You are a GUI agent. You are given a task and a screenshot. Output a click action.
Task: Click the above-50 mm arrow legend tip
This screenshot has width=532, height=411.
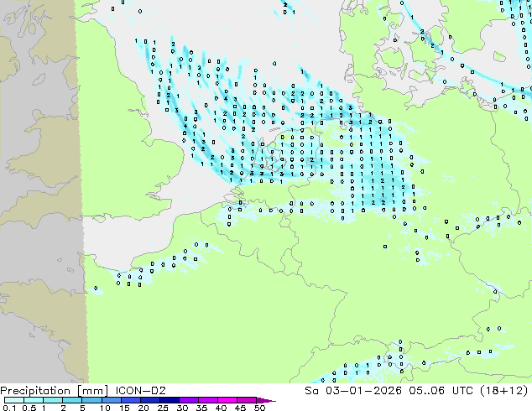coord(266,400)
